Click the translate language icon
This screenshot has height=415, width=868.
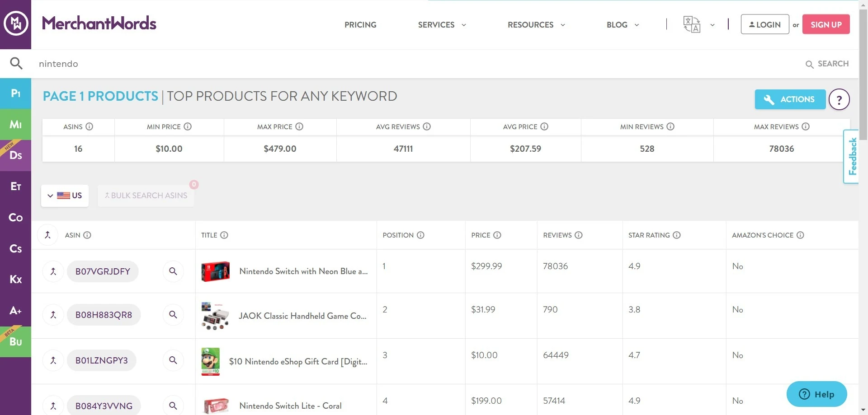pos(692,24)
